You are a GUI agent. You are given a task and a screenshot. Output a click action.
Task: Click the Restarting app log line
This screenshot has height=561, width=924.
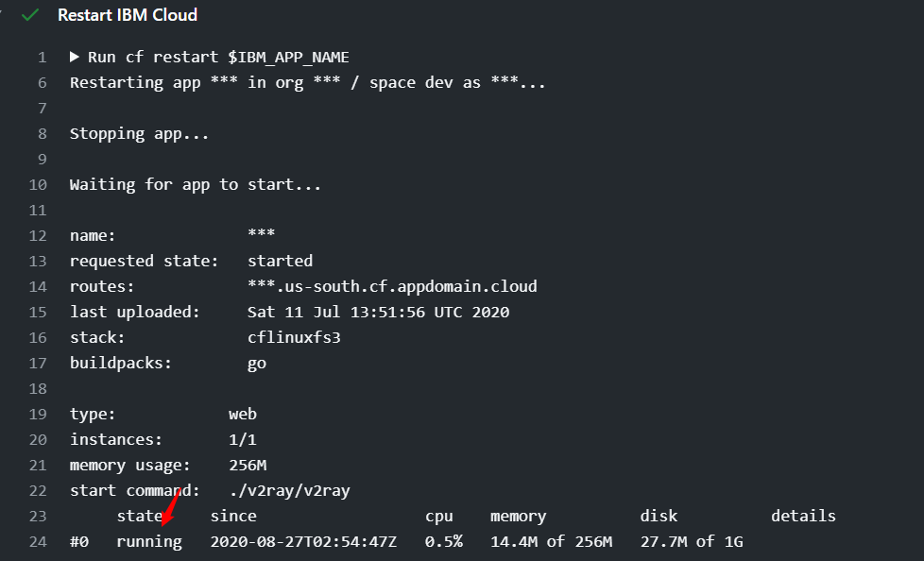click(307, 83)
